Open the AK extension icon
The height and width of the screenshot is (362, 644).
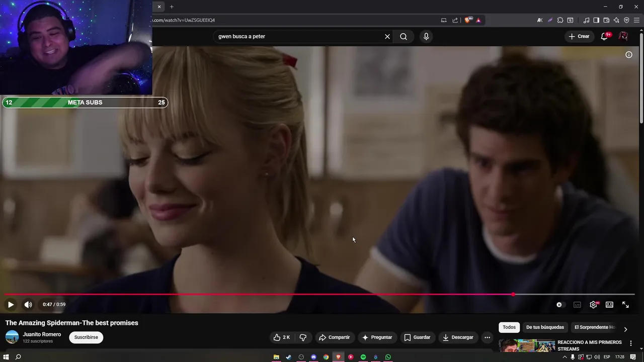pyautogui.click(x=540, y=20)
